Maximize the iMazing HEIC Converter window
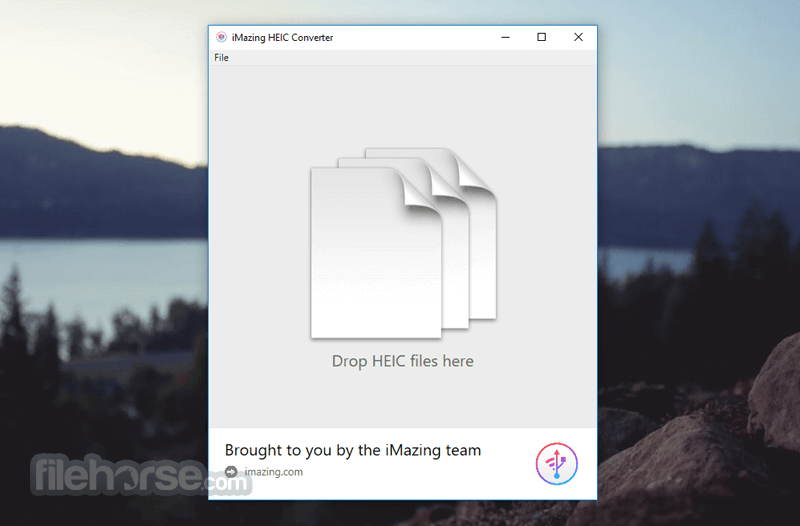800x526 pixels. click(x=541, y=37)
